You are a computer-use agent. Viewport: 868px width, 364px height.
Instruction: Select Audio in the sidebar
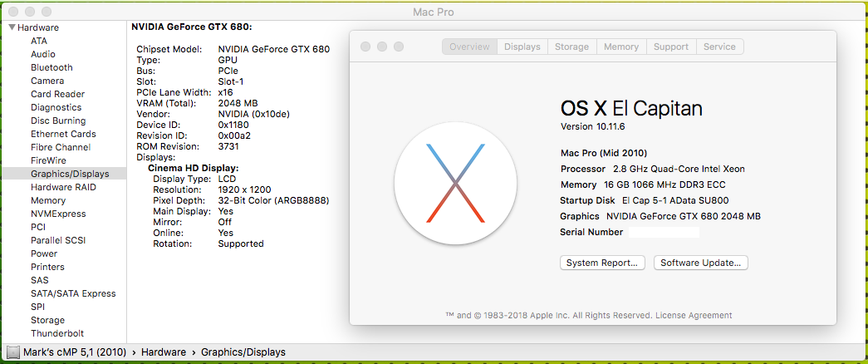click(42, 54)
